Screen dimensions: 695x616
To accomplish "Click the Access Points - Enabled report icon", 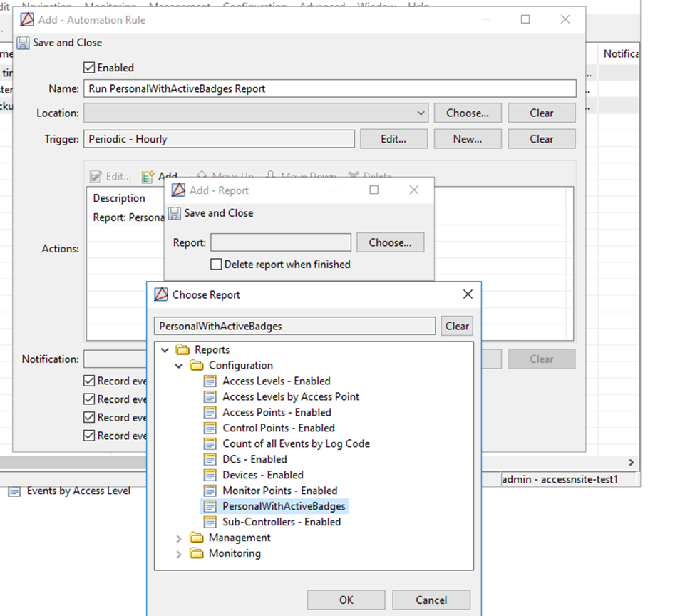I will tap(210, 412).
